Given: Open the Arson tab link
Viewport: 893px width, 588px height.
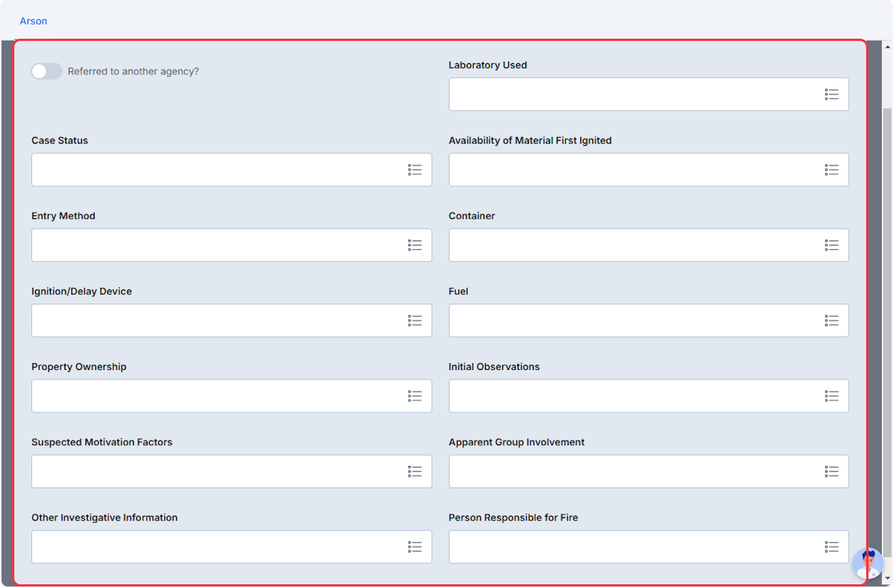Looking at the screenshot, I should 33,21.
